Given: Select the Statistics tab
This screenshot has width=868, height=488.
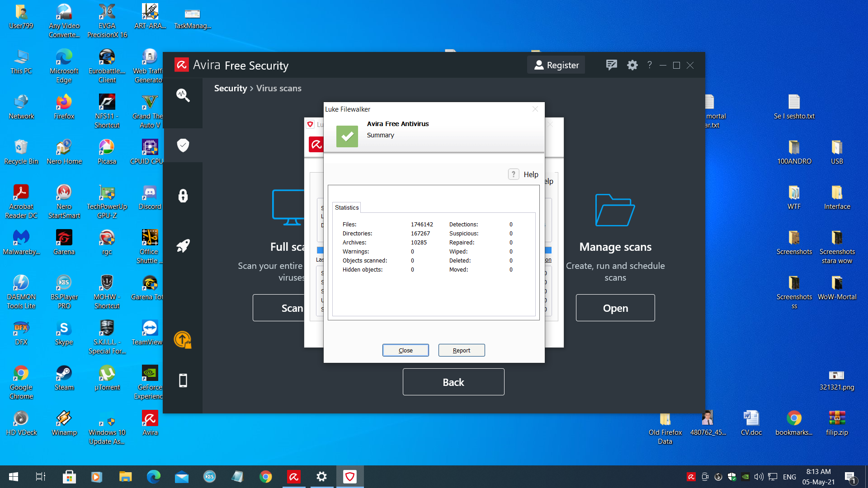Looking at the screenshot, I should click(x=347, y=207).
